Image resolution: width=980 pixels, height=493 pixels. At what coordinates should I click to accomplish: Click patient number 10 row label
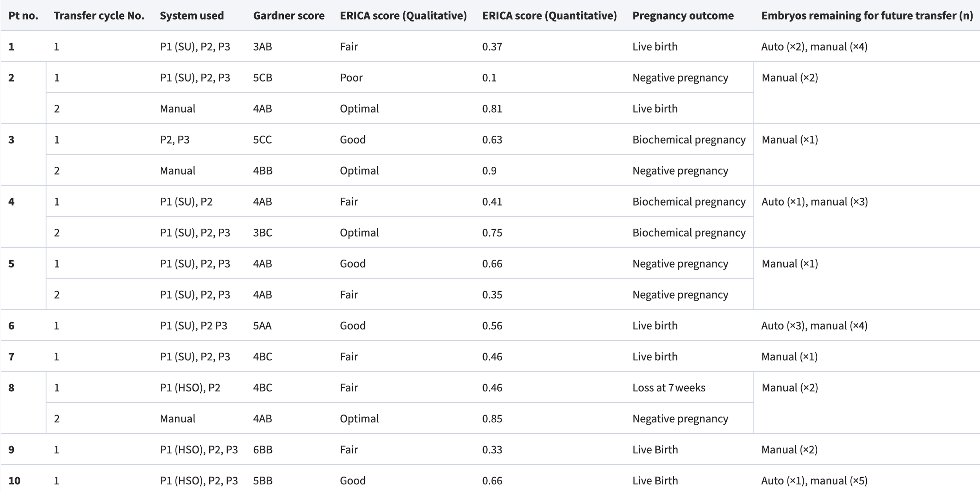15,480
